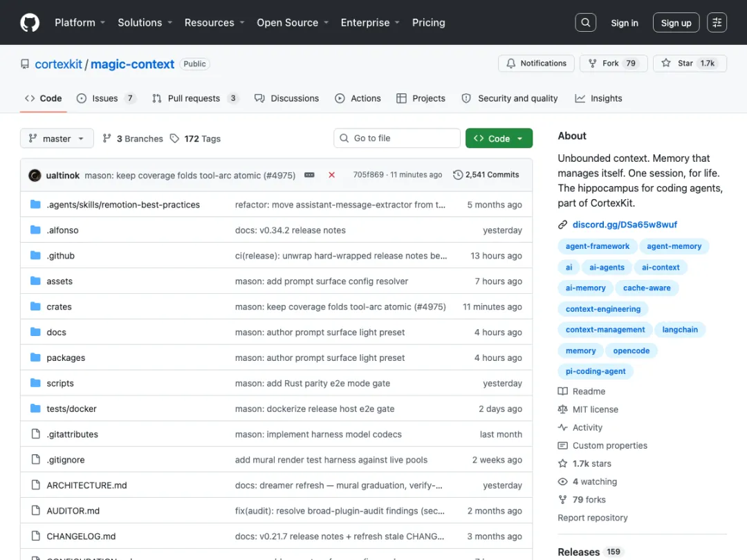Screen dimensions: 747x560
Task: Open the Discussions tab
Action: coord(287,99)
